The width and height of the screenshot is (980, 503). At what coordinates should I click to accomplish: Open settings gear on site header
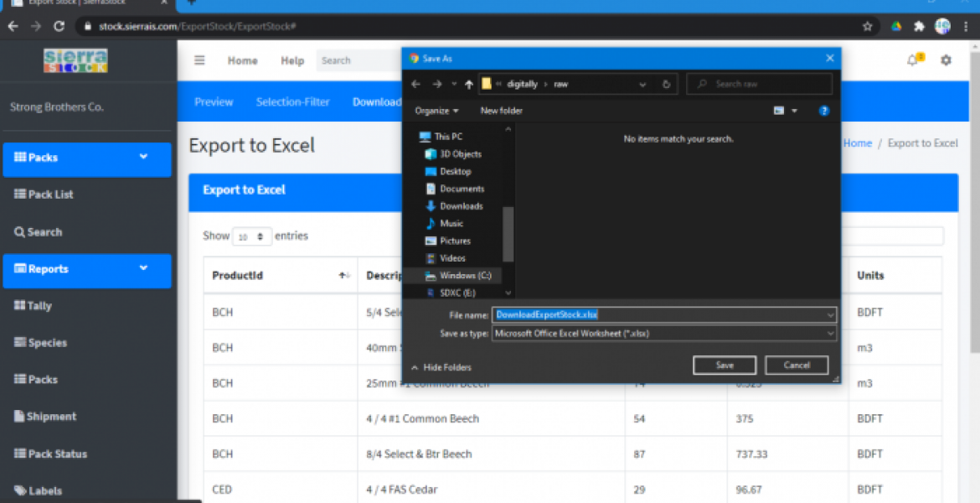(946, 60)
